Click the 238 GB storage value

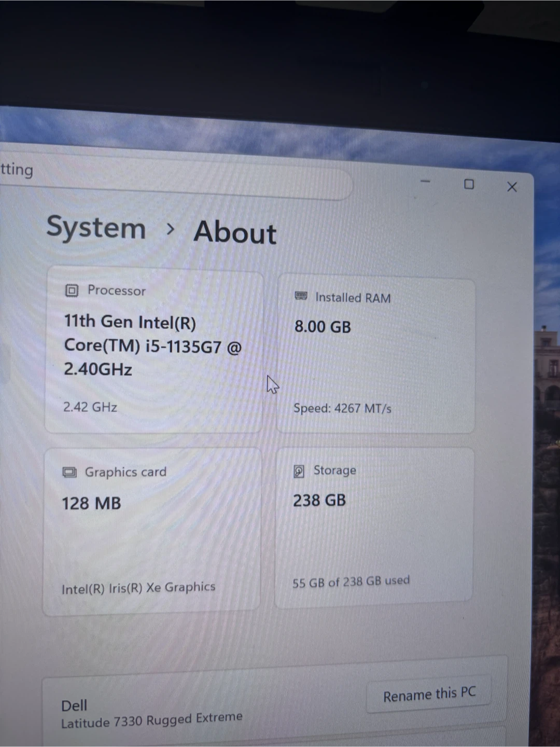coord(319,500)
